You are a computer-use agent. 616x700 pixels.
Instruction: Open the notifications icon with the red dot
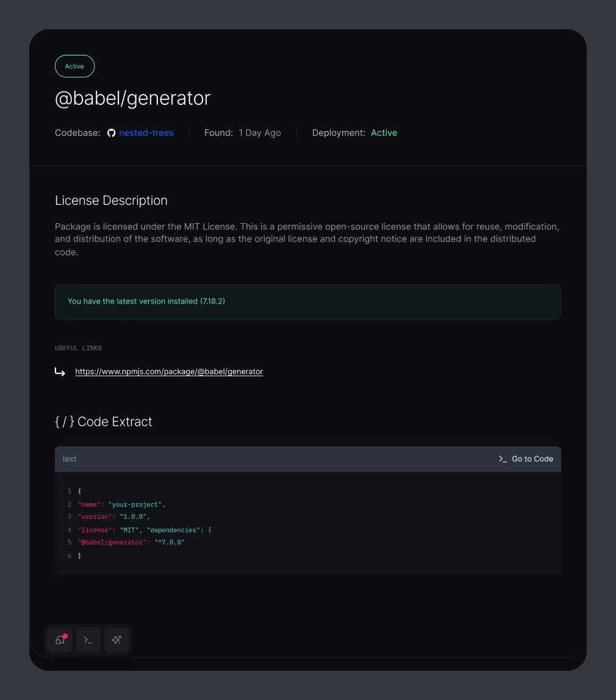point(60,640)
